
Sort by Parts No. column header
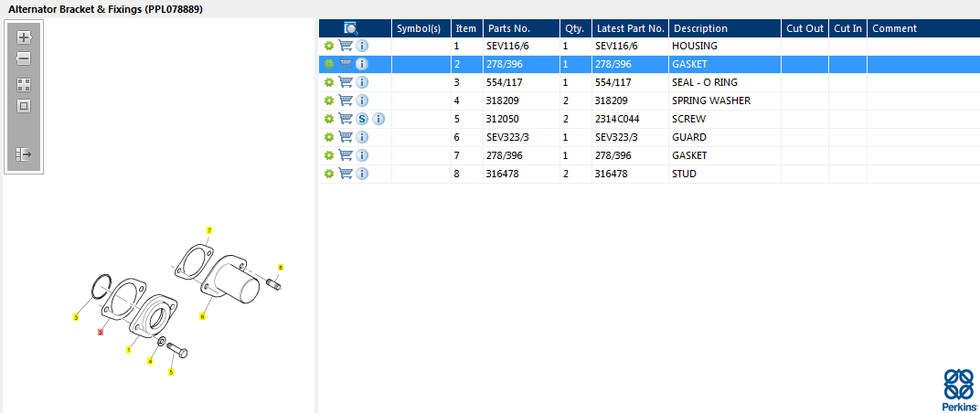tap(509, 28)
